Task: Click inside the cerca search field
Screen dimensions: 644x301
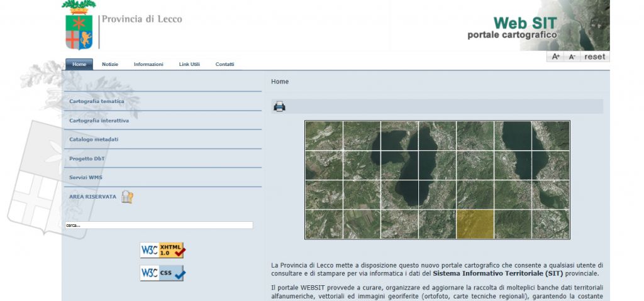Action: point(159,225)
